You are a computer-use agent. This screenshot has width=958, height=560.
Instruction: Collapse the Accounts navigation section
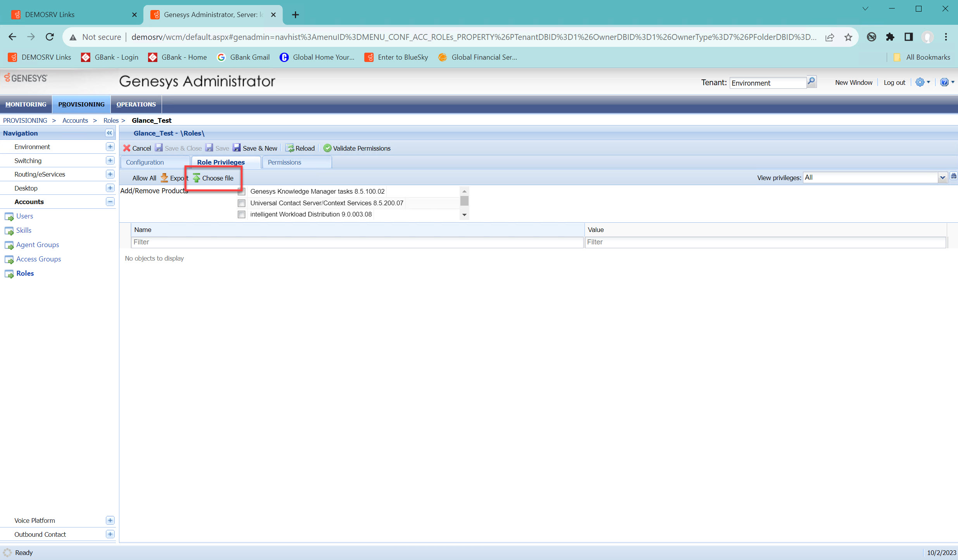click(110, 202)
